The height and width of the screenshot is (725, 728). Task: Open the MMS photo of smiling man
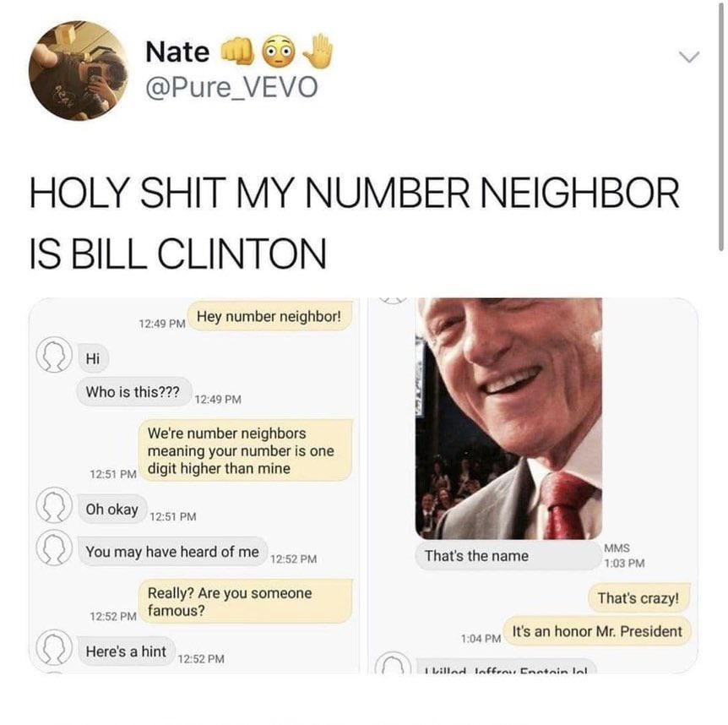click(x=508, y=418)
